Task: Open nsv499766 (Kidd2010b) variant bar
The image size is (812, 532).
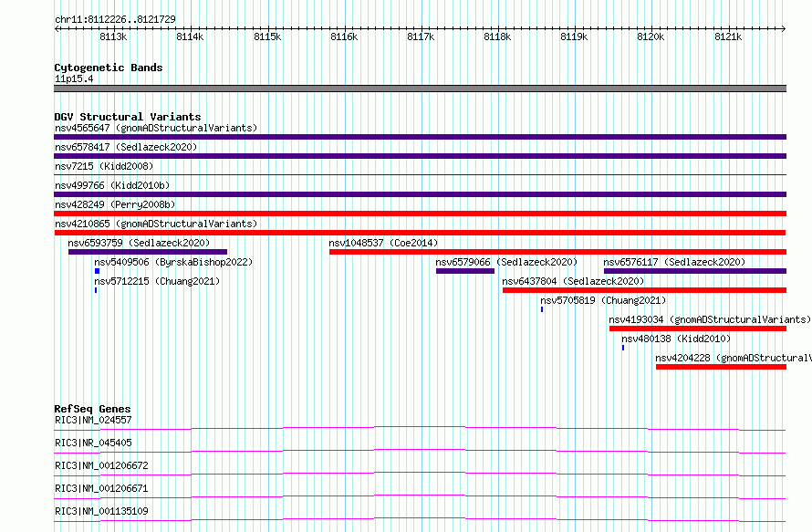Action: tap(420, 194)
